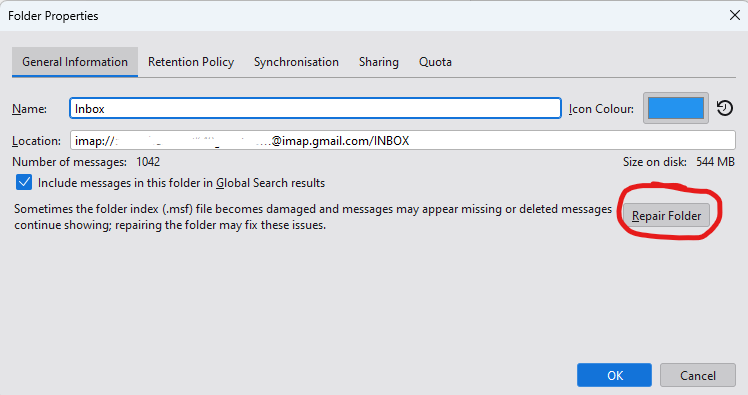
Task: Click the Icon Colour label
Action: point(601,109)
